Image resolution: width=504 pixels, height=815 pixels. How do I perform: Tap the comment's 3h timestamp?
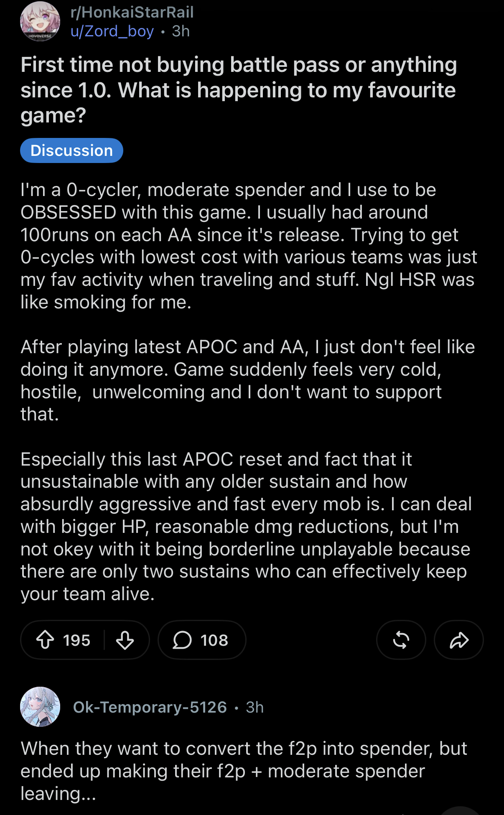[255, 707]
